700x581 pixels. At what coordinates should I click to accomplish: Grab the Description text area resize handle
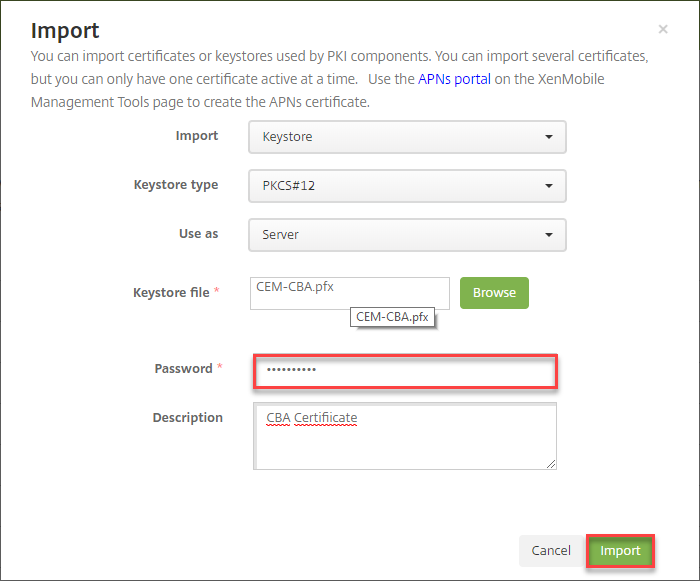(x=550, y=463)
